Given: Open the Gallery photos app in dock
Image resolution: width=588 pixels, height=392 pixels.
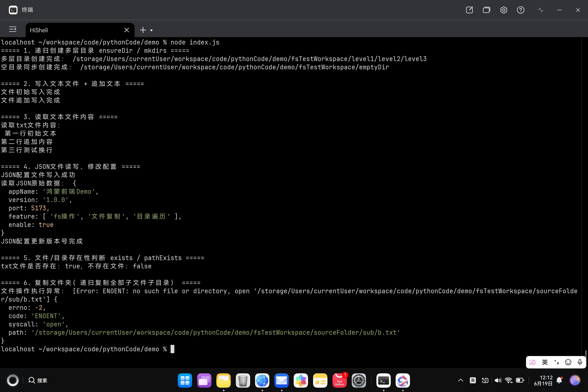Looking at the screenshot, I should click(301, 381).
